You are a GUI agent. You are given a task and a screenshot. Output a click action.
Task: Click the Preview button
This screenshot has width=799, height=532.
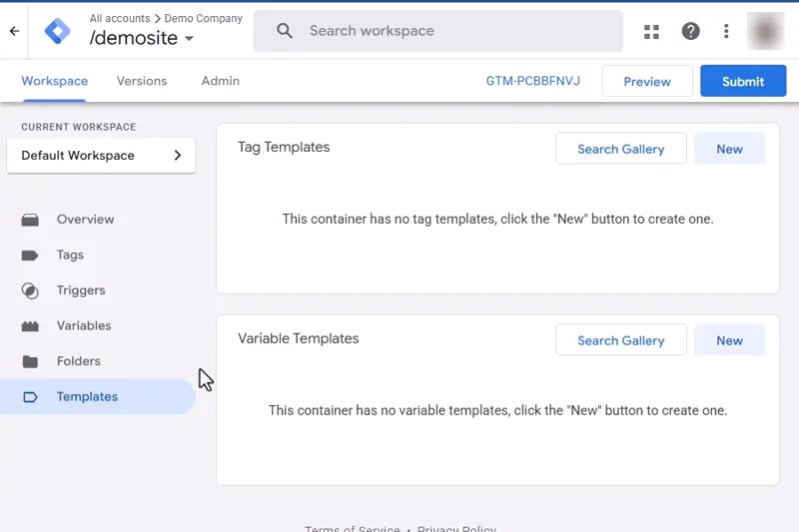(x=647, y=82)
